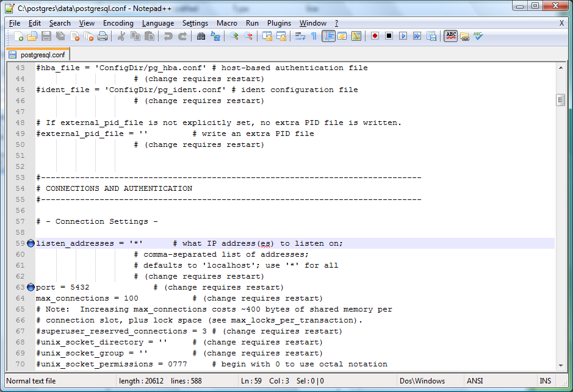Click the Save All icon
The image size is (573, 392).
click(60, 36)
